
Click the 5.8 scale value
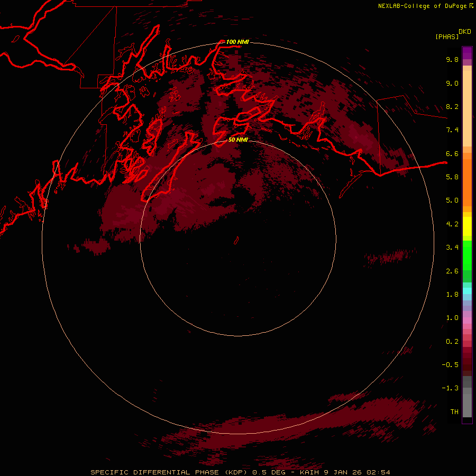click(452, 177)
